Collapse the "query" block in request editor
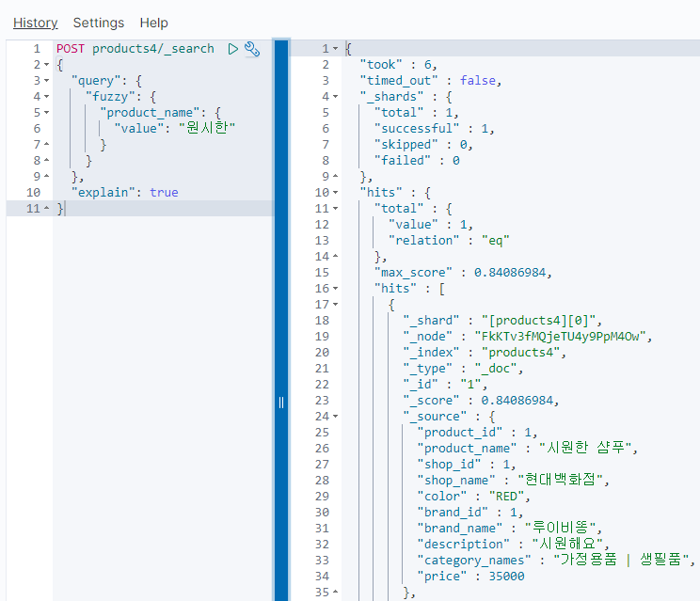Screen dimensions: 700x601 [x=46, y=80]
